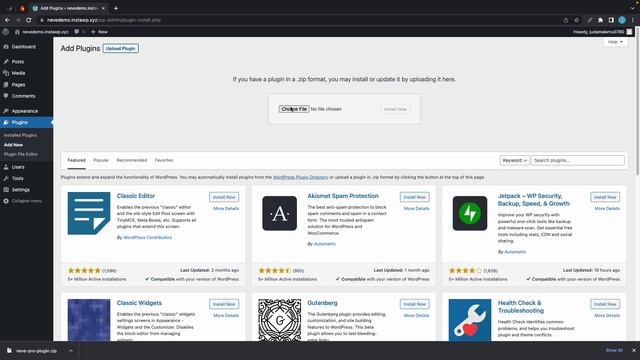Open the Comments menu icon
This screenshot has width=640, height=360.
6,96
